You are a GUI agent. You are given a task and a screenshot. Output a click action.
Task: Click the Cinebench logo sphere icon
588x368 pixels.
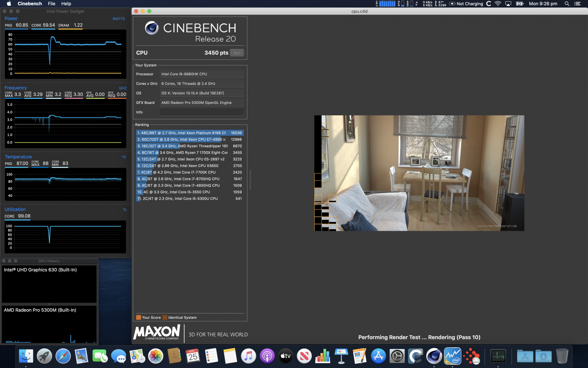coord(152,28)
